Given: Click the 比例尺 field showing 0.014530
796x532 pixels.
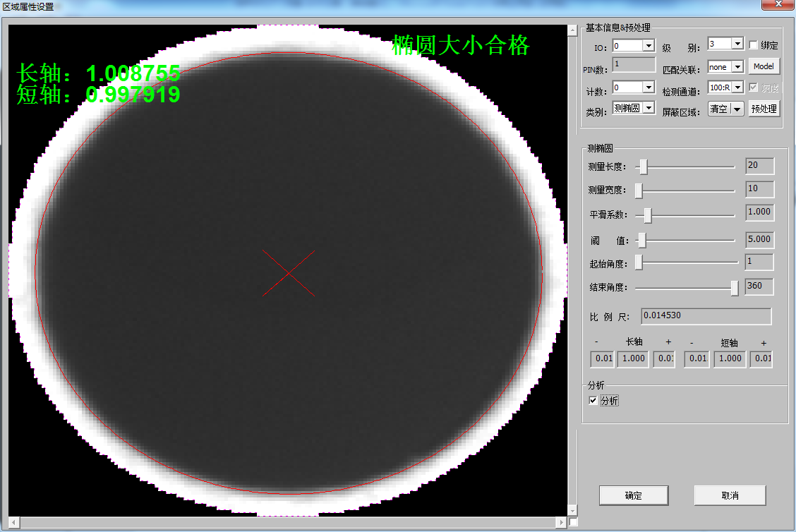Looking at the screenshot, I should coord(706,316).
